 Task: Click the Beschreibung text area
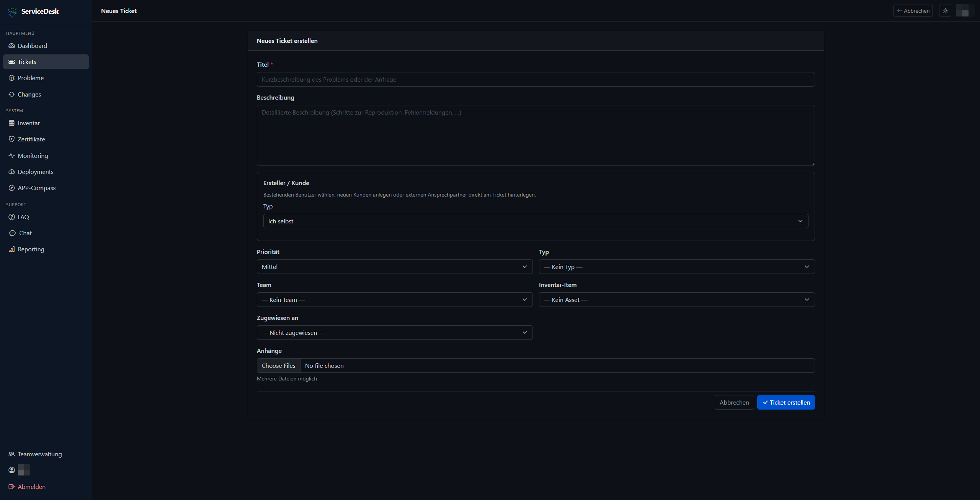click(536, 135)
